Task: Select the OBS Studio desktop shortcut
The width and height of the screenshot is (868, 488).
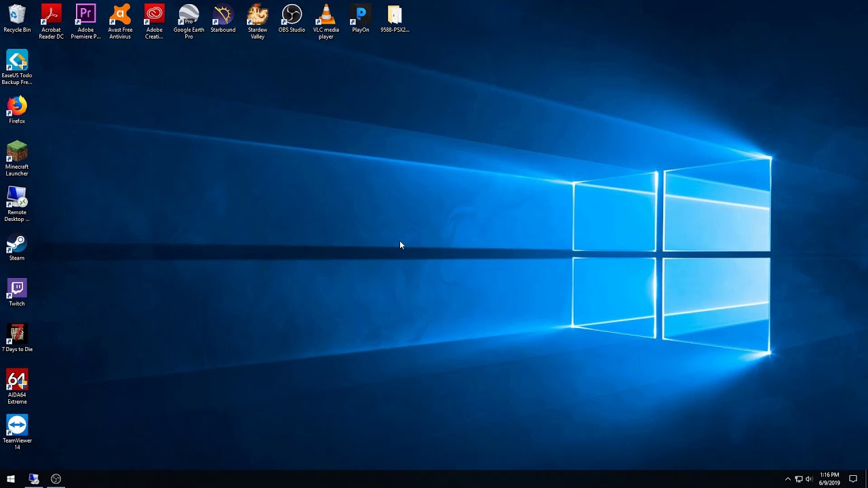Action: (292, 19)
